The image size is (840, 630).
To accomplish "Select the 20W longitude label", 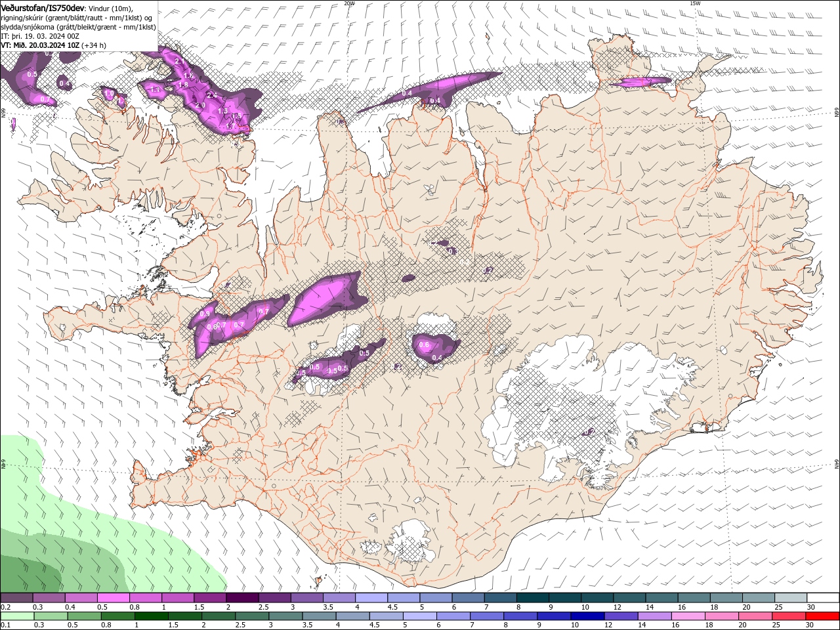I will [349, 3].
